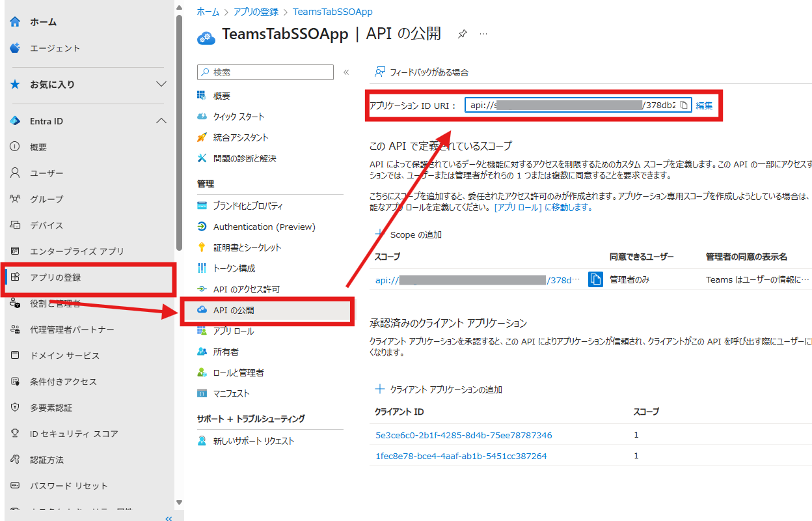This screenshot has width=812, height=521.
Task: Click the ユーザー person icon
Action: click(x=15, y=173)
